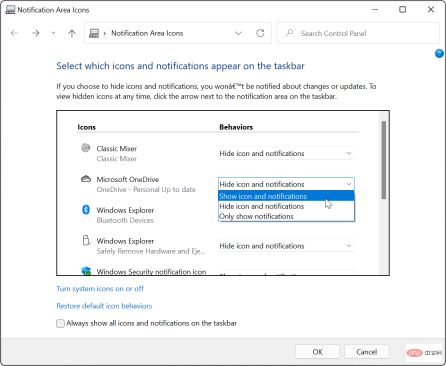Click the Notification Area Icons breadcrumb
The image size is (446, 366).
click(x=147, y=33)
